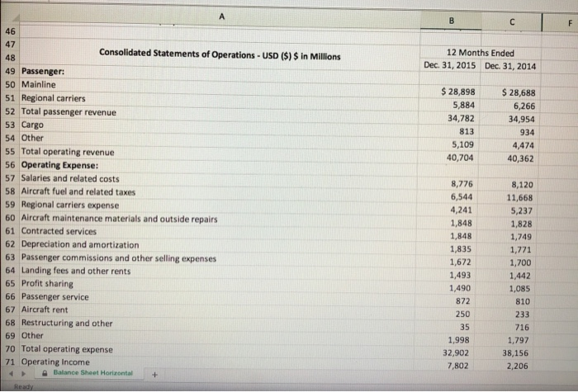Select the 'Regional carriers' label cell
Screen dimensions: 578x392
pyautogui.click(x=53, y=98)
